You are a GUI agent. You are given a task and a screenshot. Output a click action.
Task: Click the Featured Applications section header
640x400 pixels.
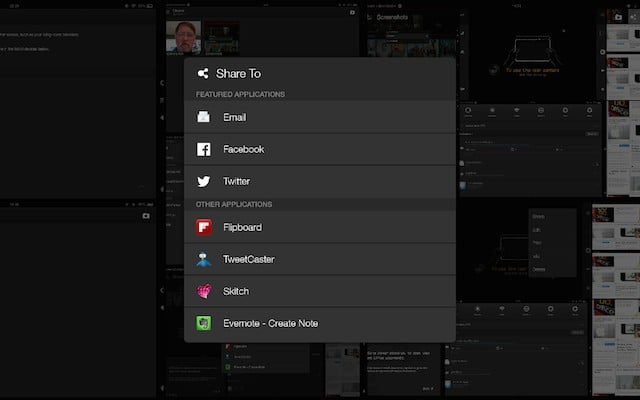240,94
